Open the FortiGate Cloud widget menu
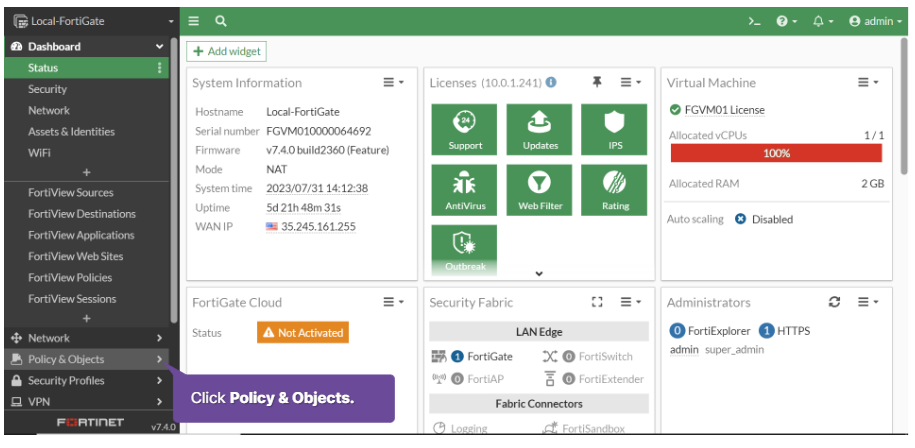This screenshot has height=448, width=915. point(393,302)
